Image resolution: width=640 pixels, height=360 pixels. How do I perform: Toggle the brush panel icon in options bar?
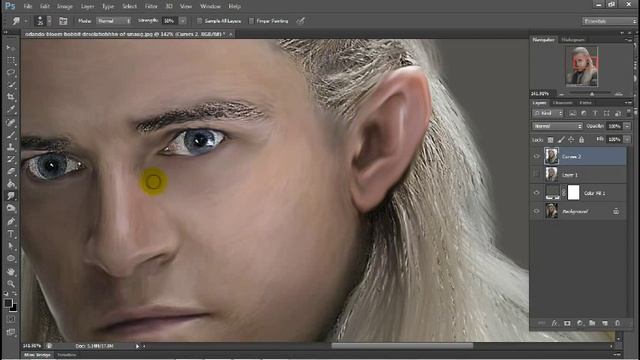63,21
